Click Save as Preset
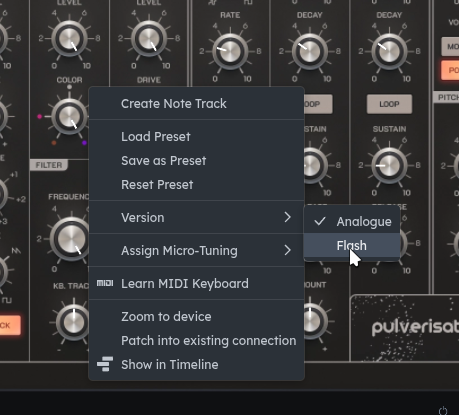This screenshot has width=459, height=415. [x=196, y=161]
